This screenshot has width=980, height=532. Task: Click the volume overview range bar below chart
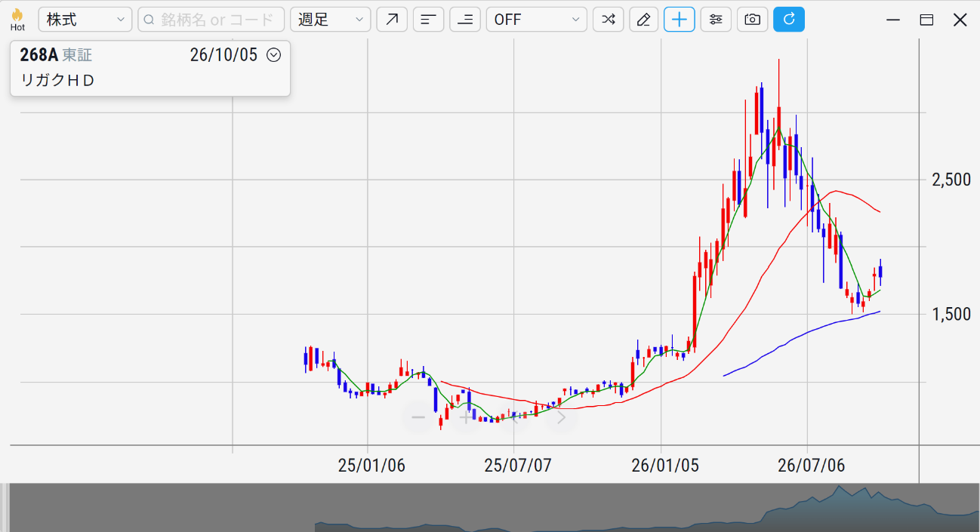pos(490,508)
